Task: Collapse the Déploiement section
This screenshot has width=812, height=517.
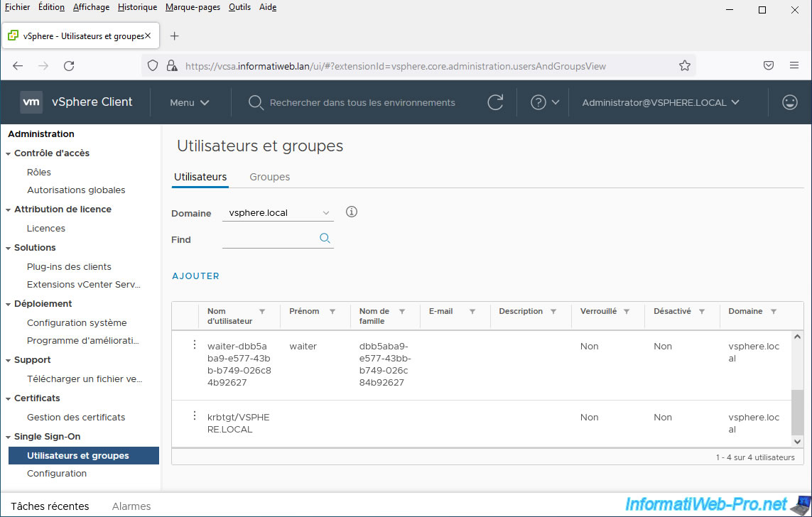Action: [x=9, y=304]
